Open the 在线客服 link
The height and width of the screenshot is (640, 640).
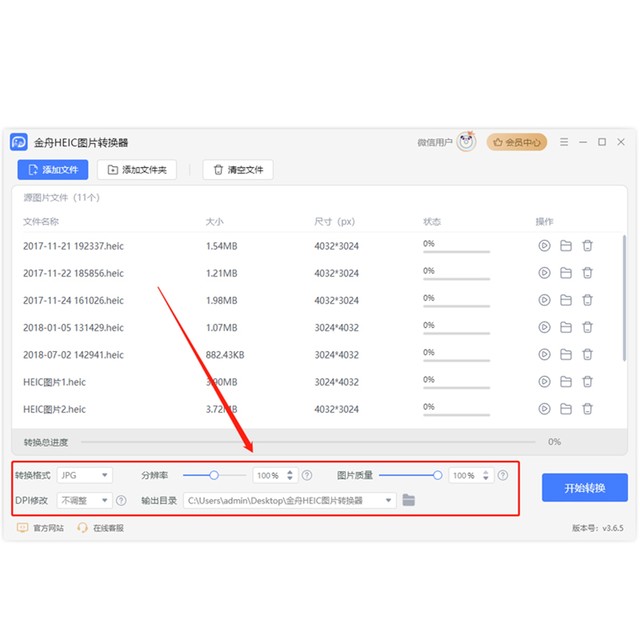click(100, 528)
